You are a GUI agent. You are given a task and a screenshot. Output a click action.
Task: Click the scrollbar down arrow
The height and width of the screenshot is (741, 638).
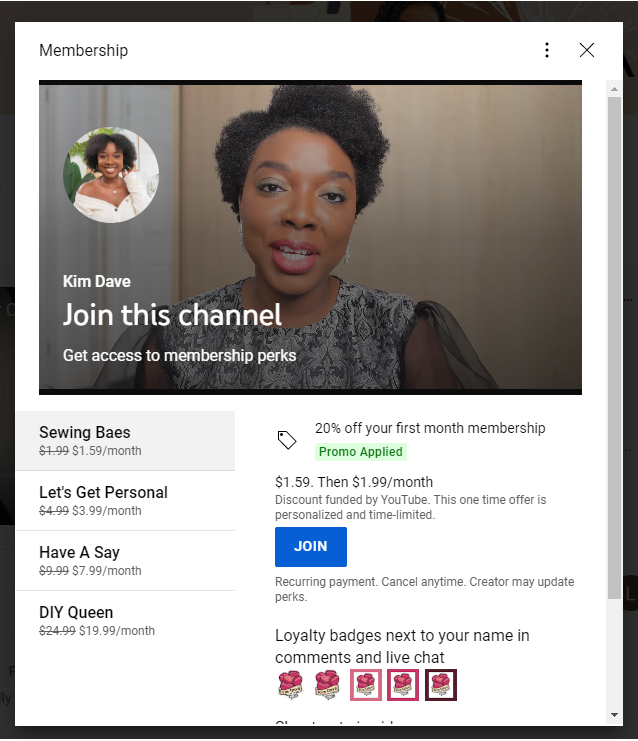[614, 715]
